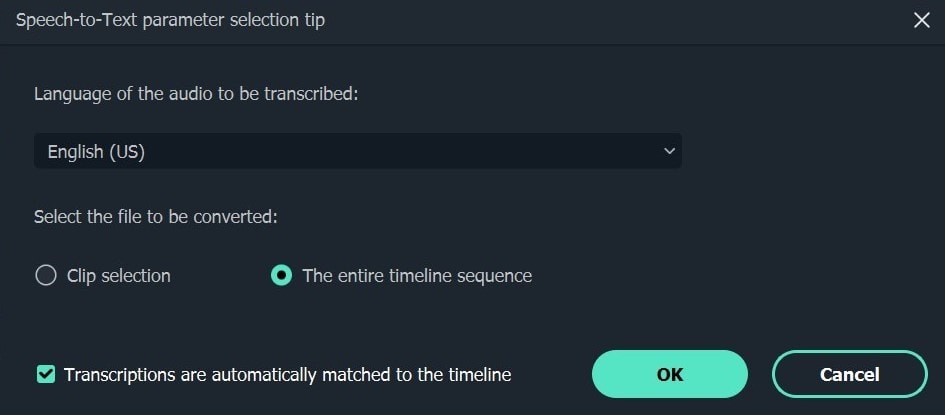
Task: Click the 'Transcriptions are automatically matched' label
Action: pyautogui.click(x=287, y=375)
